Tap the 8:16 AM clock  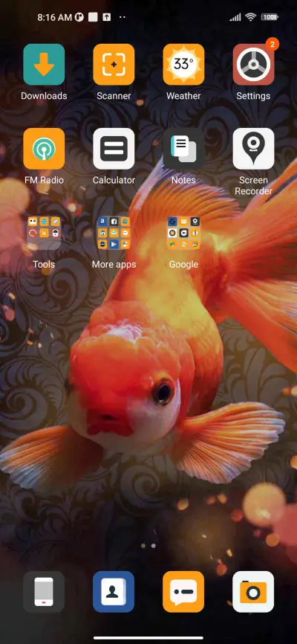(54, 17)
